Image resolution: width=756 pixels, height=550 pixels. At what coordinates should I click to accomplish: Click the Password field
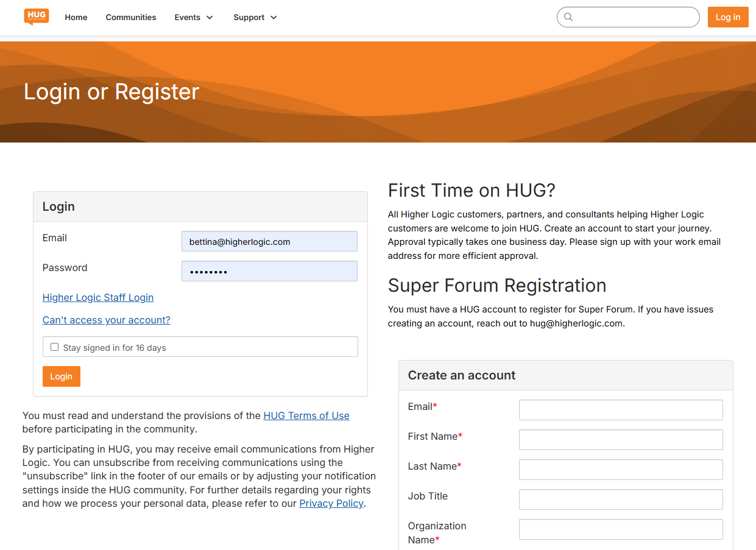pos(269,271)
